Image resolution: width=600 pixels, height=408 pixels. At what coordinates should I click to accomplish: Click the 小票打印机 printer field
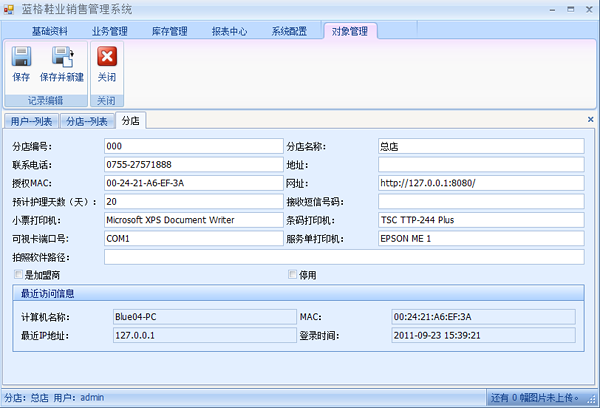[193, 221]
